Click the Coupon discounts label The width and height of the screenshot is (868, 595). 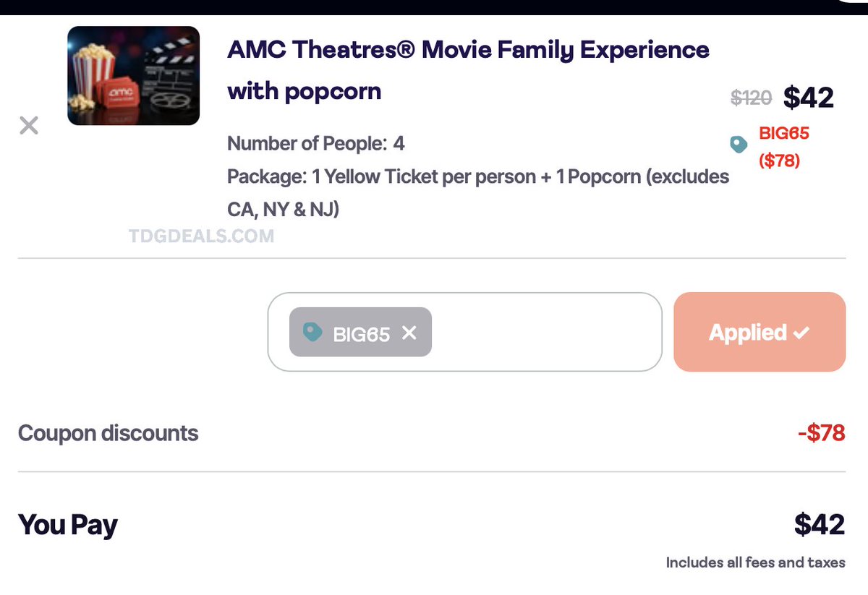[x=108, y=433]
